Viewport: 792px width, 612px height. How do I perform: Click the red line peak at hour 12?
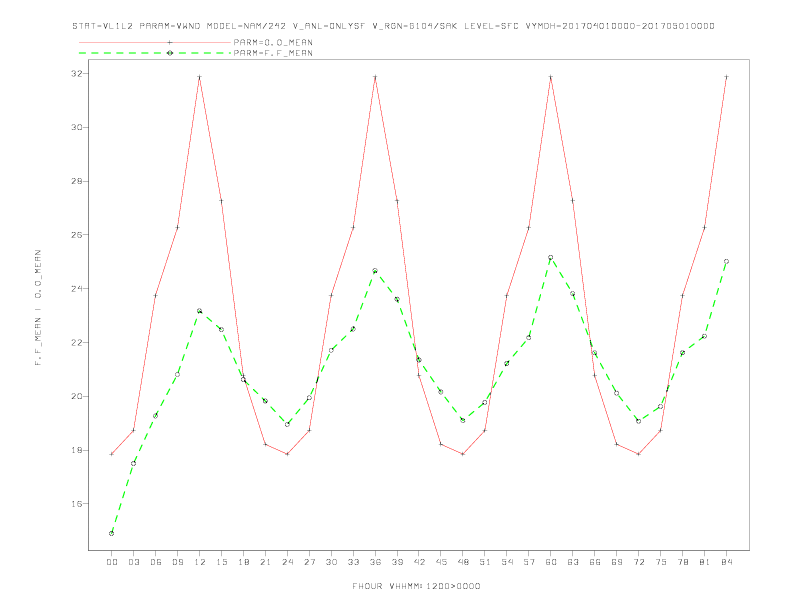(200, 77)
